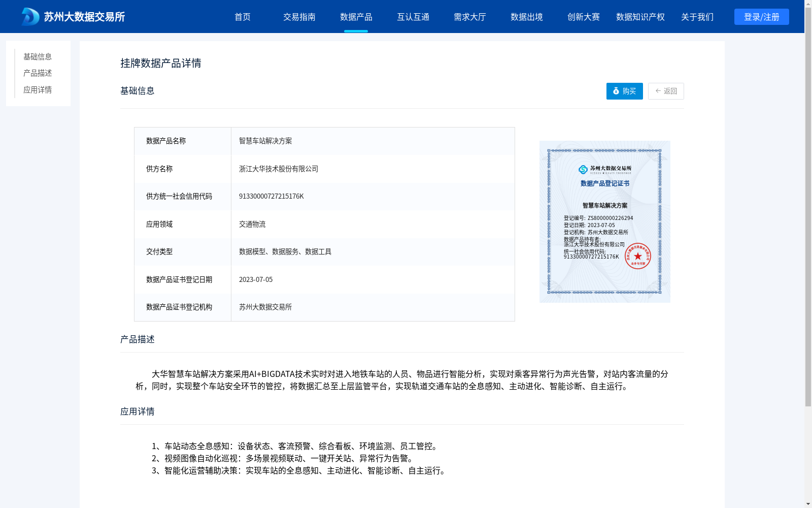The width and height of the screenshot is (812, 508).
Task: Select product name value 智慧车站解决方案
Action: [x=265, y=141]
